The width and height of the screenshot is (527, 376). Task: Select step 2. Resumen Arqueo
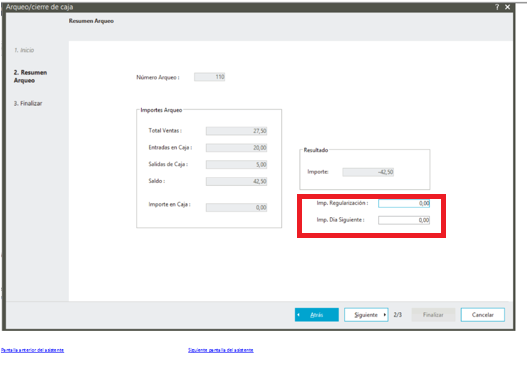click(x=30, y=76)
